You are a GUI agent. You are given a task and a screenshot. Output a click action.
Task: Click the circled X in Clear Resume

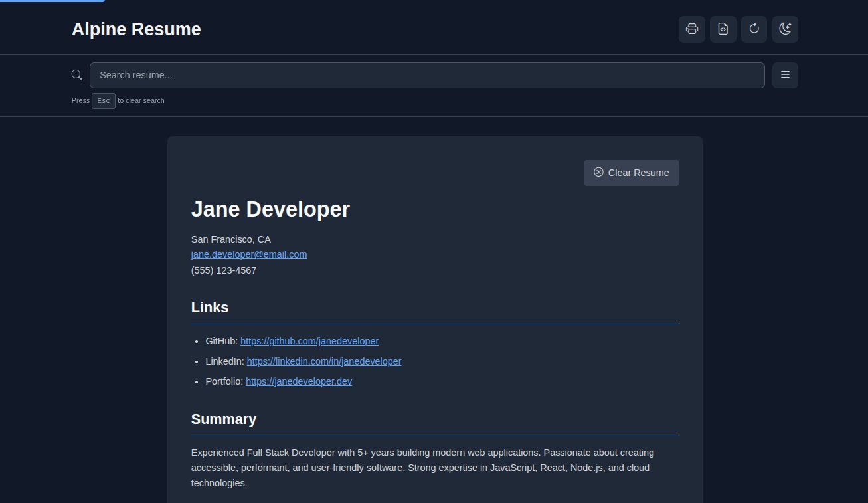598,173
